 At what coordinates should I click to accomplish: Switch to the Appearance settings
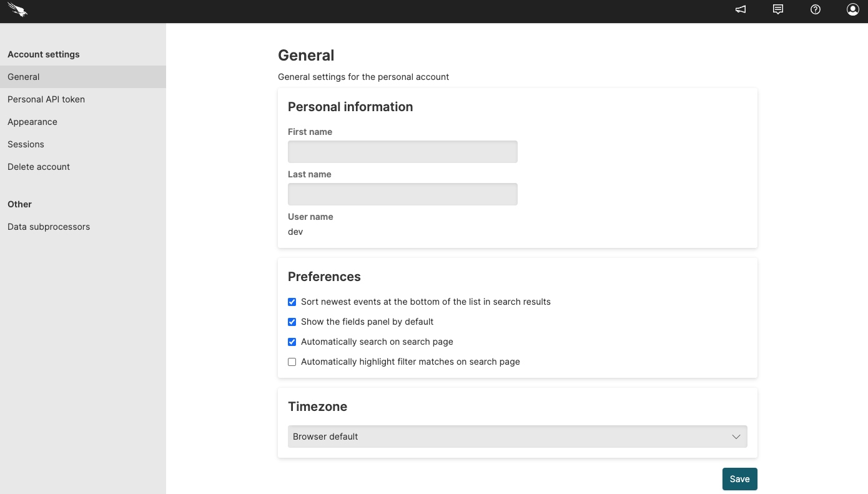(x=32, y=121)
